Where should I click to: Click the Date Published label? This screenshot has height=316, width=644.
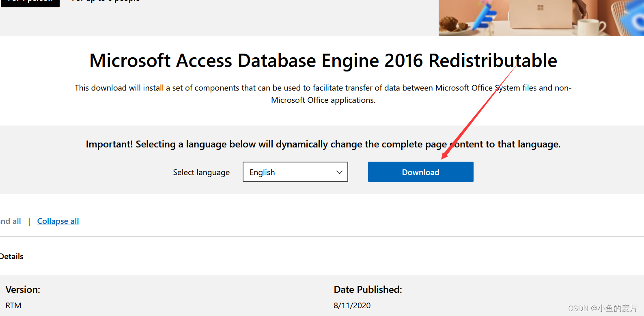pyautogui.click(x=367, y=289)
